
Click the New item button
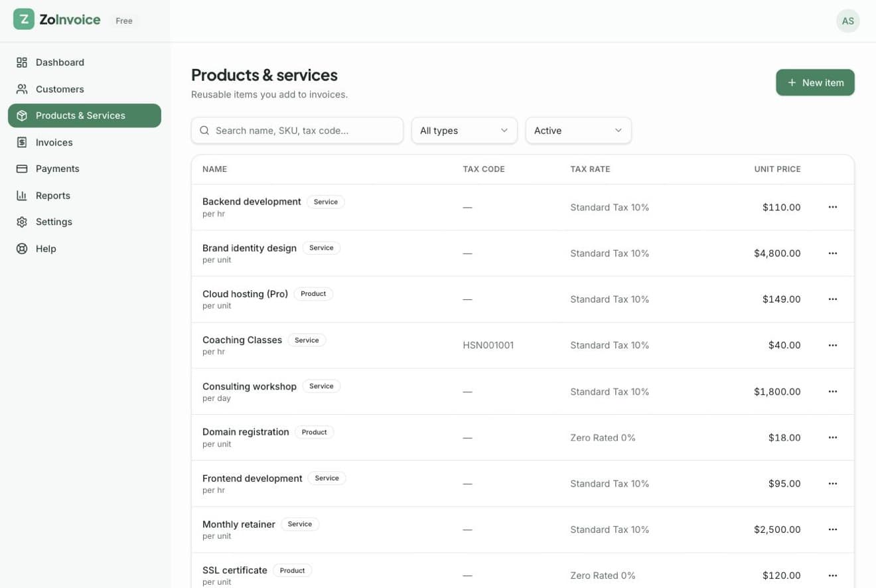pos(815,82)
